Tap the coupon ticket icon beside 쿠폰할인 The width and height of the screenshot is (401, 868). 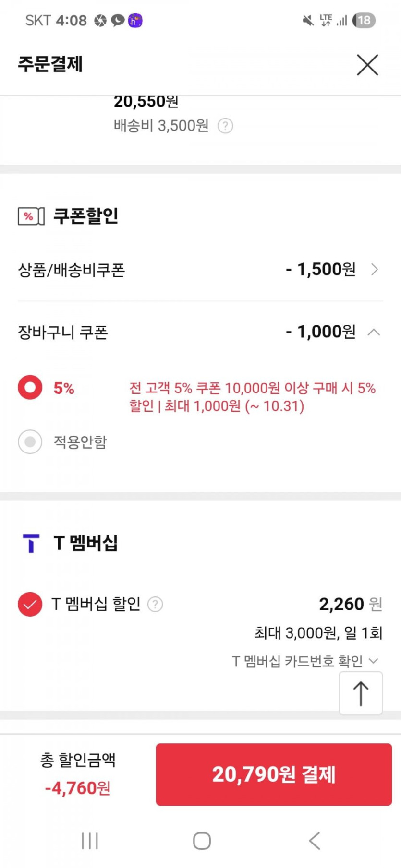coord(31,216)
